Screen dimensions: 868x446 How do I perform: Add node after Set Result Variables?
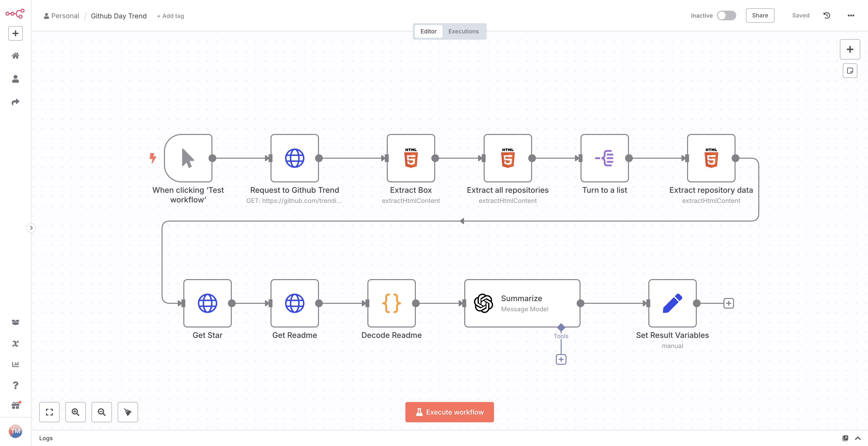tap(728, 303)
